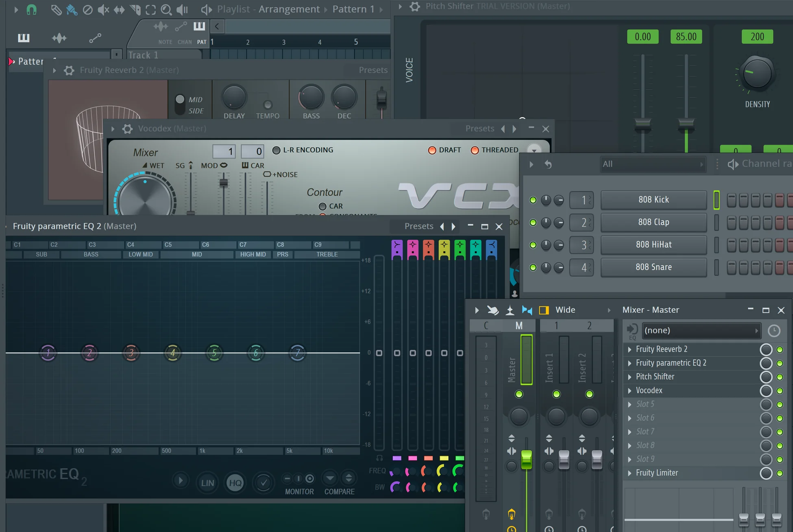Open Pitch Shifter plugin gear options
793x532 pixels.
[x=415, y=7]
